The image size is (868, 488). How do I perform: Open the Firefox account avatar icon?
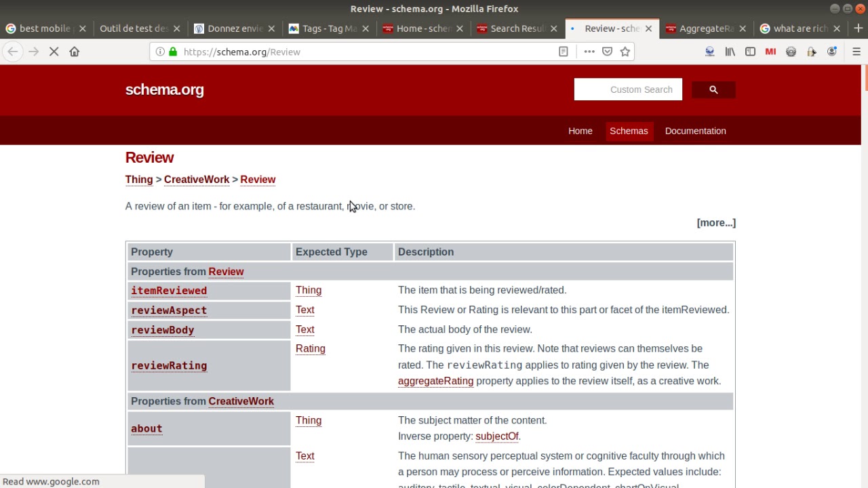(x=831, y=52)
